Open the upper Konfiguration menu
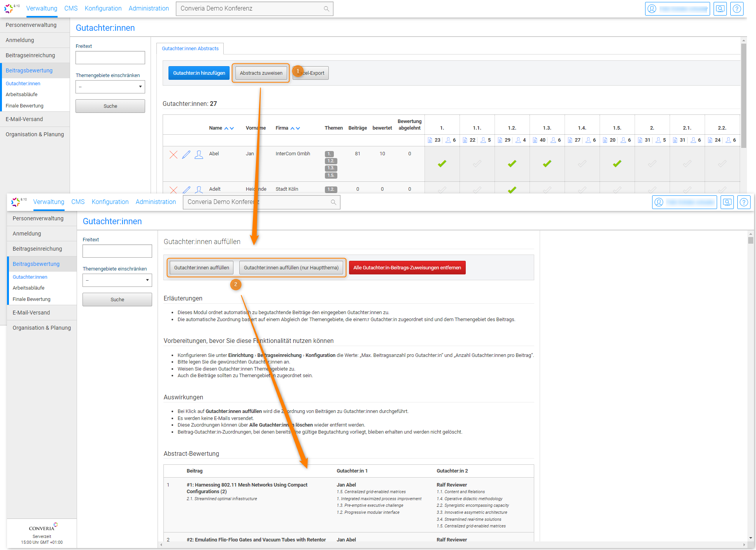 [103, 9]
